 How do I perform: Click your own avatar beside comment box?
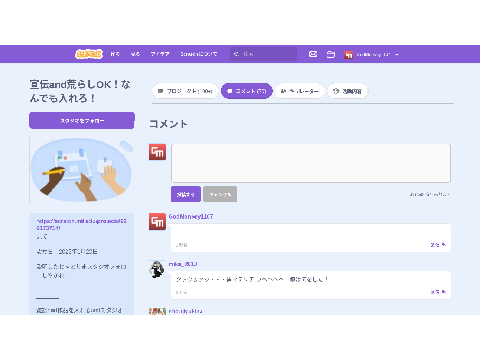(157, 152)
